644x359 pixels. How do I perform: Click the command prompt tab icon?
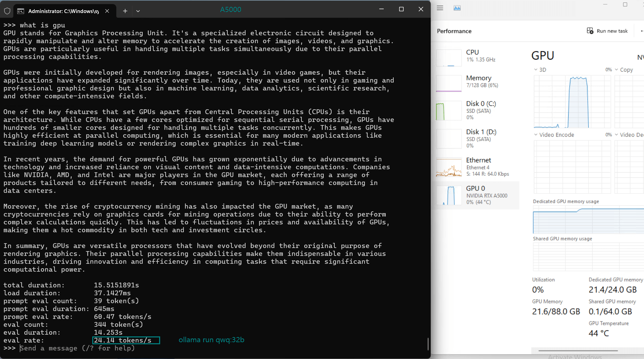tap(21, 11)
